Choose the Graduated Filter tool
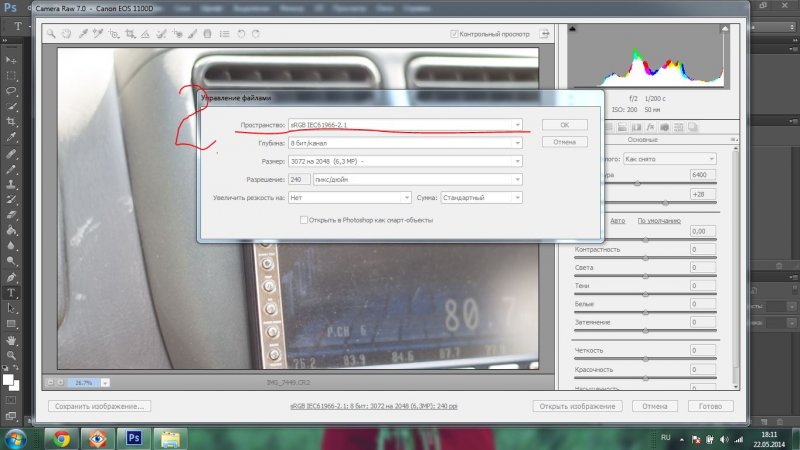 click(207, 34)
